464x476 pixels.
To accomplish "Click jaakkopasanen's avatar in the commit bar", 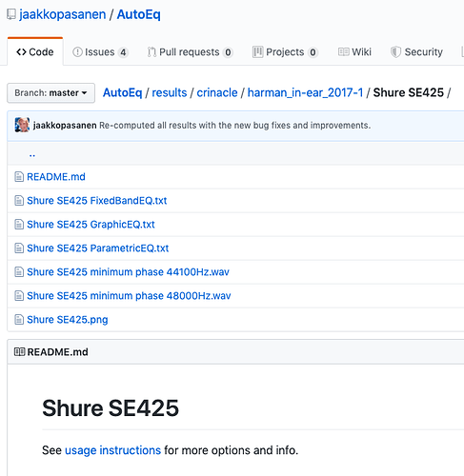I will coord(22,125).
